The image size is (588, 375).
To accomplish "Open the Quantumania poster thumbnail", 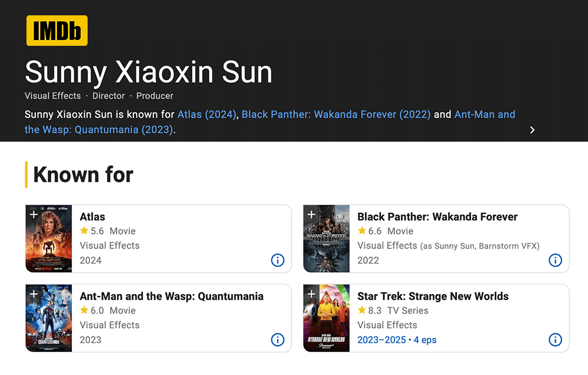I will point(49,318).
